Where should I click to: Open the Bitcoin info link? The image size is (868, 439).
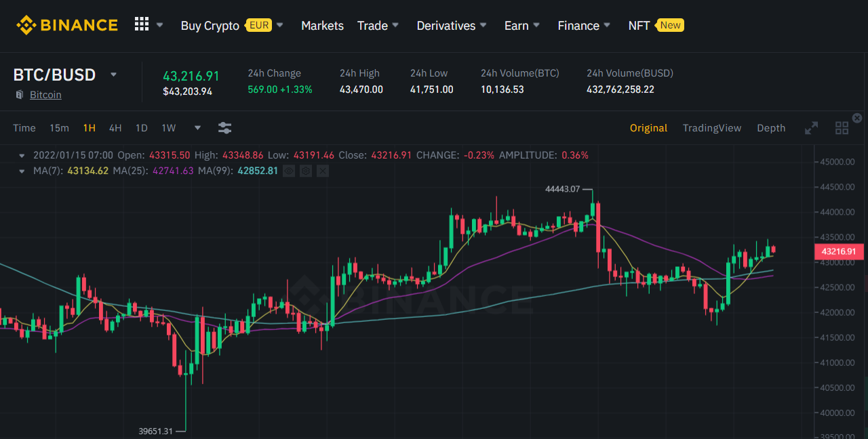(x=45, y=95)
